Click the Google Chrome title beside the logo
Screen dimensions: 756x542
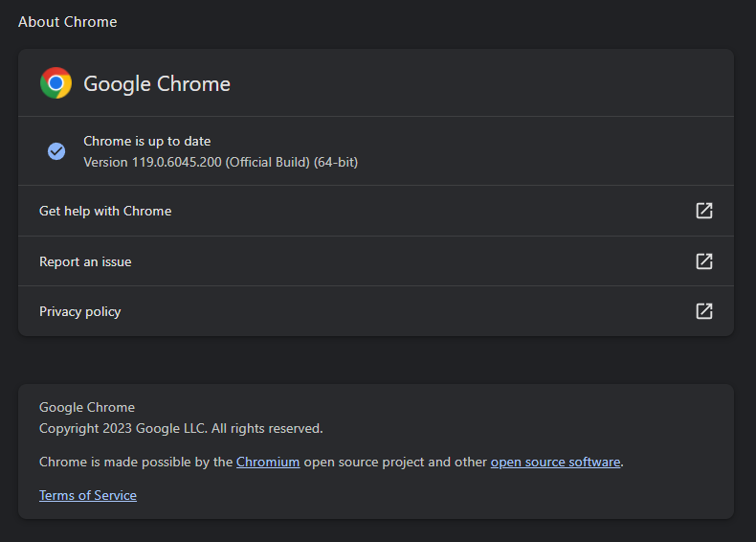pyautogui.click(x=157, y=83)
